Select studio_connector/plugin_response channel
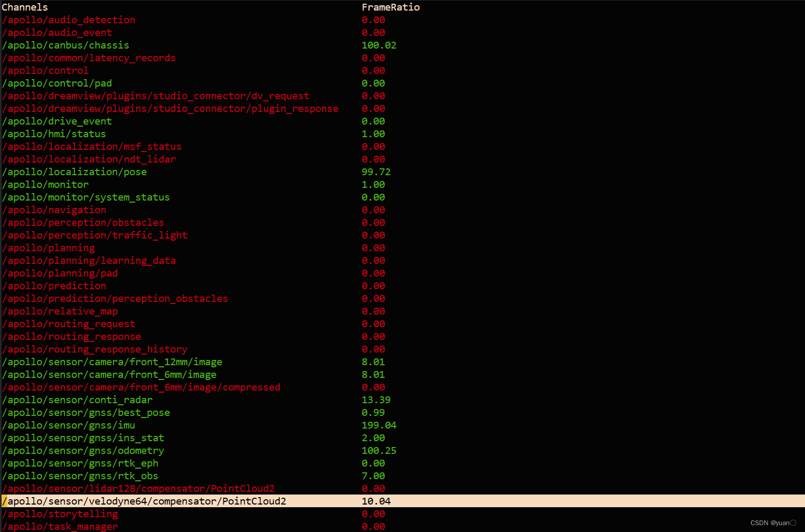The height and width of the screenshot is (532, 805). click(171, 109)
